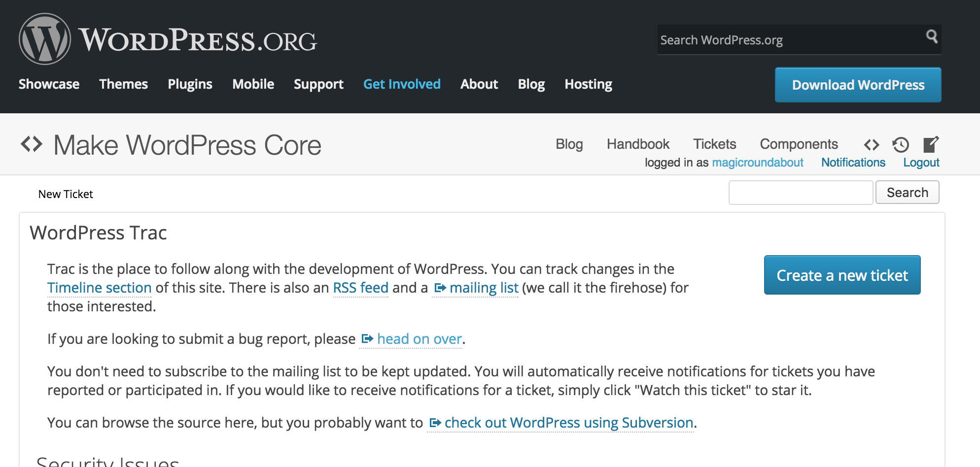Click the code brackets icon beside Components
This screenshot has width=980, height=467.
point(872,145)
